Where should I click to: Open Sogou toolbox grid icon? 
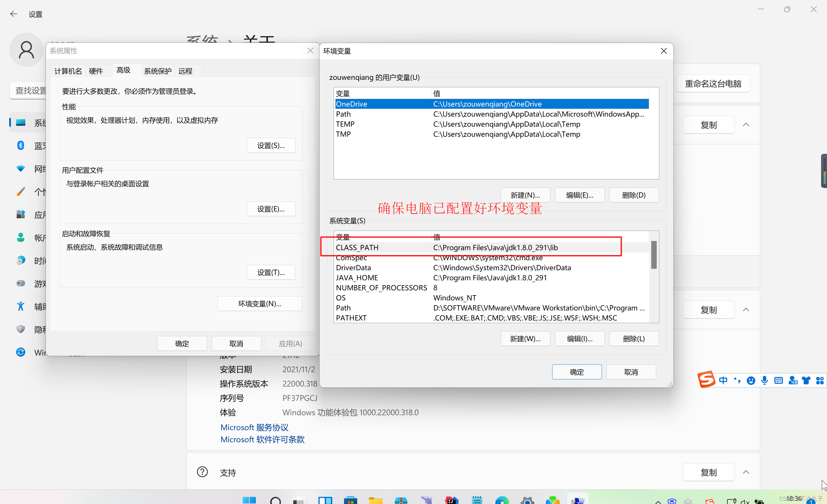(x=820, y=380)
